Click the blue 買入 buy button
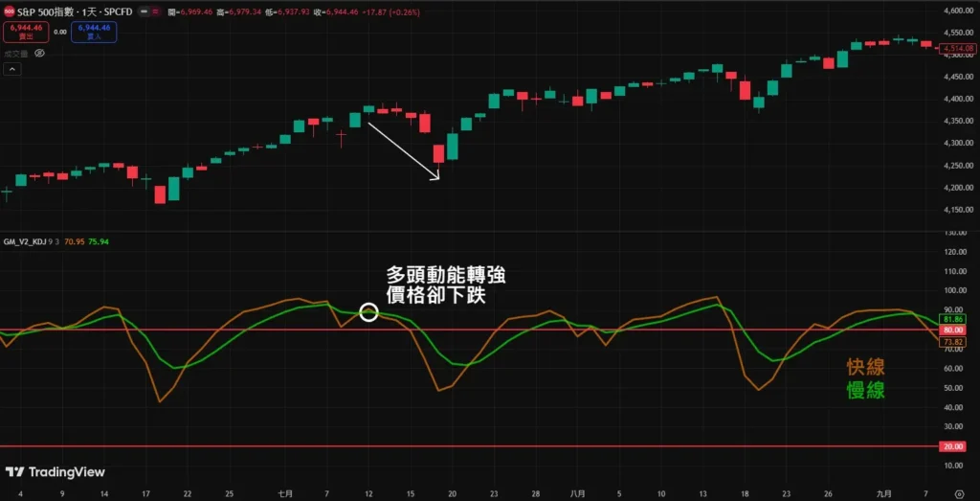980x501 pixels. [x=95, y=32]
